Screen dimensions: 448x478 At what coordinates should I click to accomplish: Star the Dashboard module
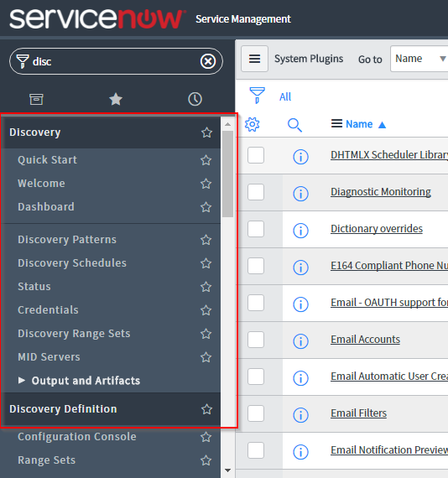click(206, 207)
